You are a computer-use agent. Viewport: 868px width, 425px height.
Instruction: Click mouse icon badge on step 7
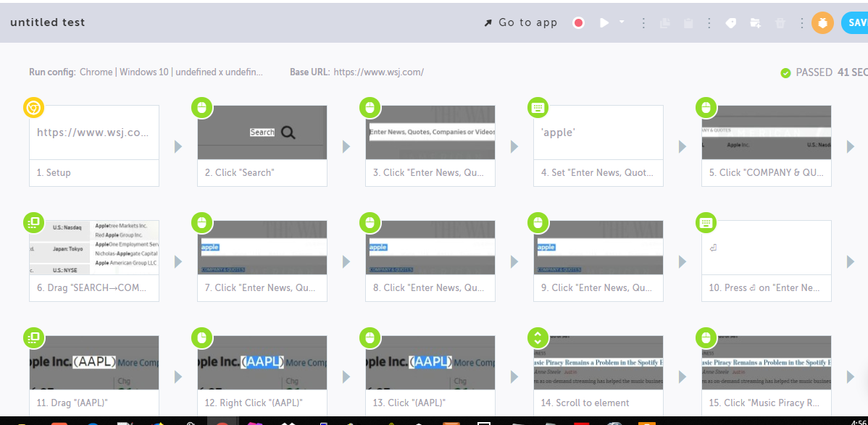[201, 222]
